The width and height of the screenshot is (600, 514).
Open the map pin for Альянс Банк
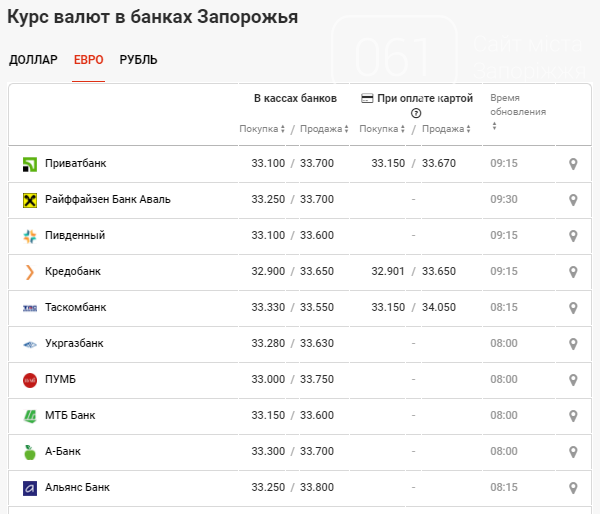tap(573, 488)
